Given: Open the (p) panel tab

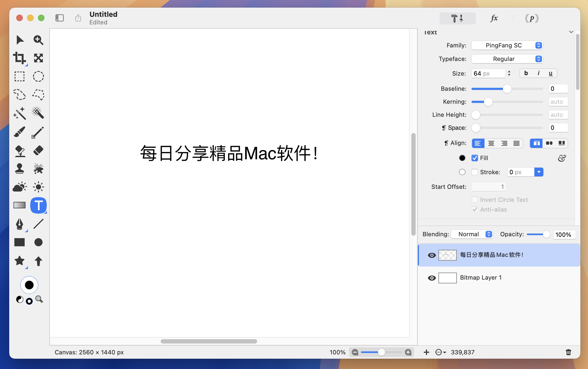Looking at the screenshot, I should pos(531,18).
